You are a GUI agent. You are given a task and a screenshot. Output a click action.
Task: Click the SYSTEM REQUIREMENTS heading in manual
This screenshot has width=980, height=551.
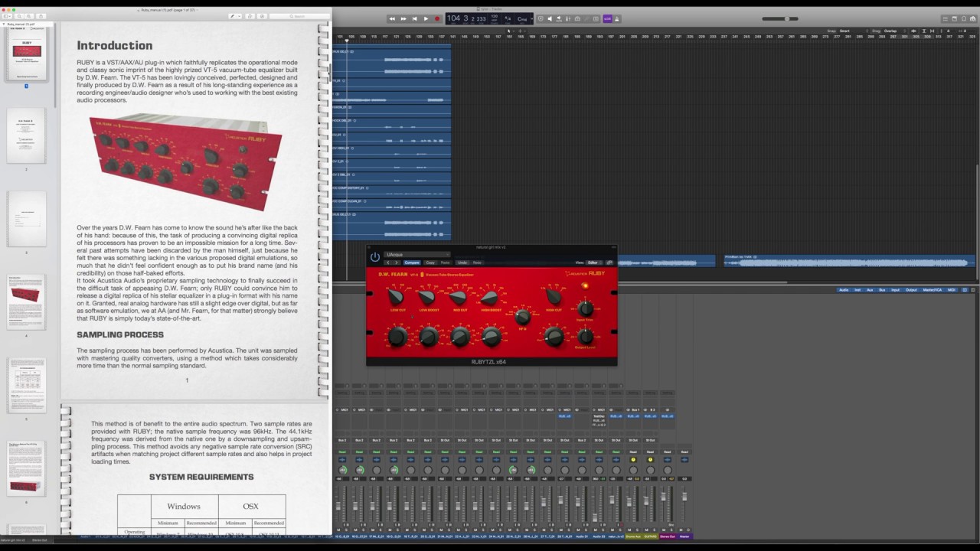pyautogui.click(x=201, y=477)
